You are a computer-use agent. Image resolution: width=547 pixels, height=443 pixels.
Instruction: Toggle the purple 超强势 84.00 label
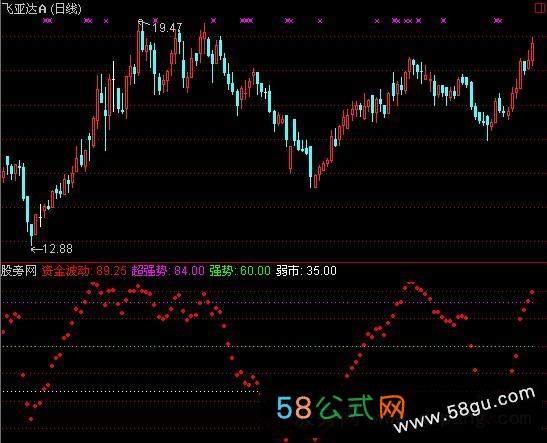coord(168,271)
